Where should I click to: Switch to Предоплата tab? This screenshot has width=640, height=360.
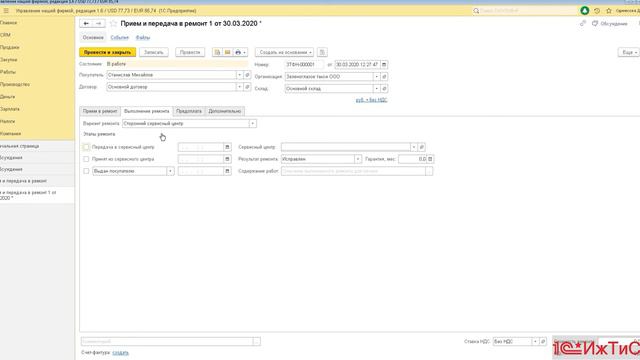point(189,111)
